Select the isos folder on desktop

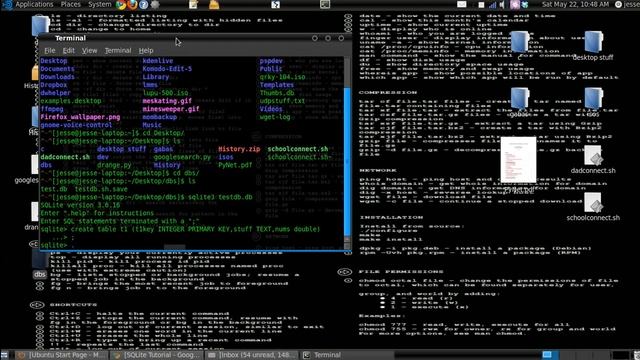click(x=593, y=103)
